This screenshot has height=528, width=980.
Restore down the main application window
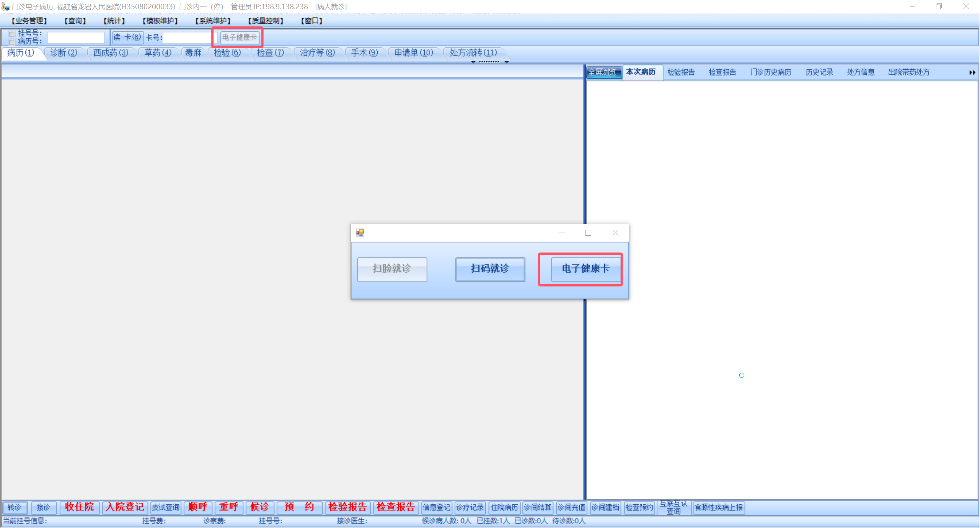click(939, 7)
